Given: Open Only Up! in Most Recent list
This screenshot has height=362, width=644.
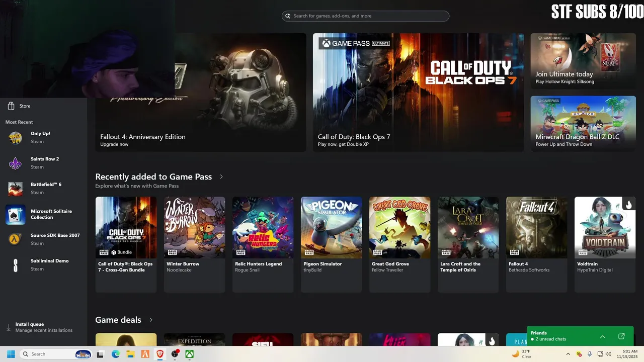Looking at the screenshot, I should coord(44,138).
